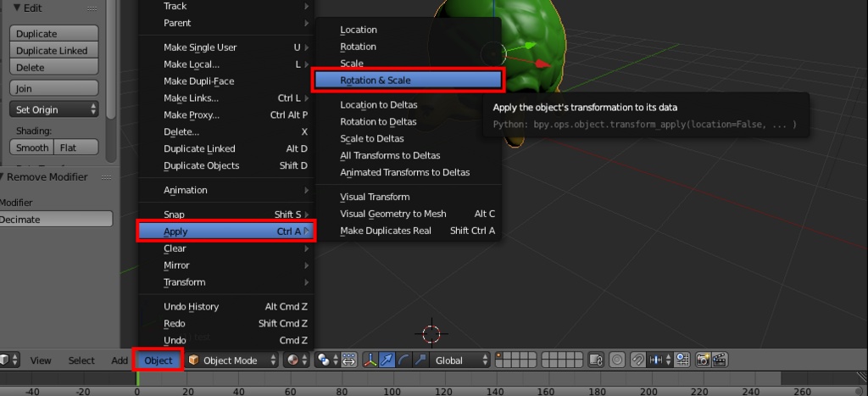868x396 pixels.
Task: Select All Transforms to Deltas
Action: pyautogui.click(x=408, y=155)
